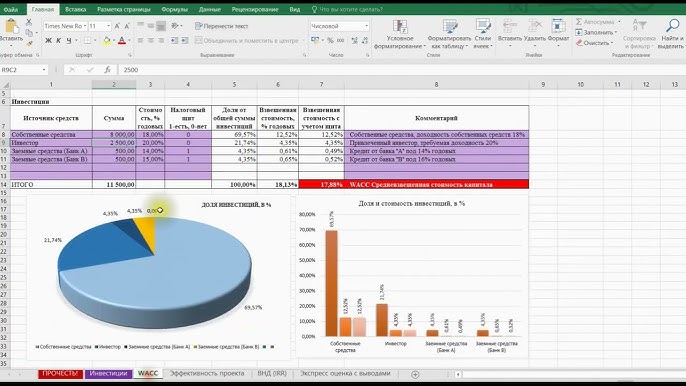Open Стили ячеек dropdown
686x386 pixels.
point(483,34)
